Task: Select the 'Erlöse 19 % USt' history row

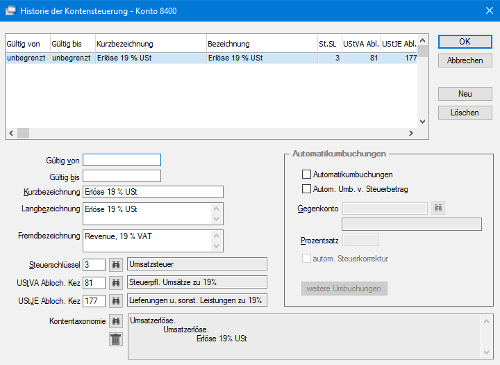Action: [x=211, y=58]
